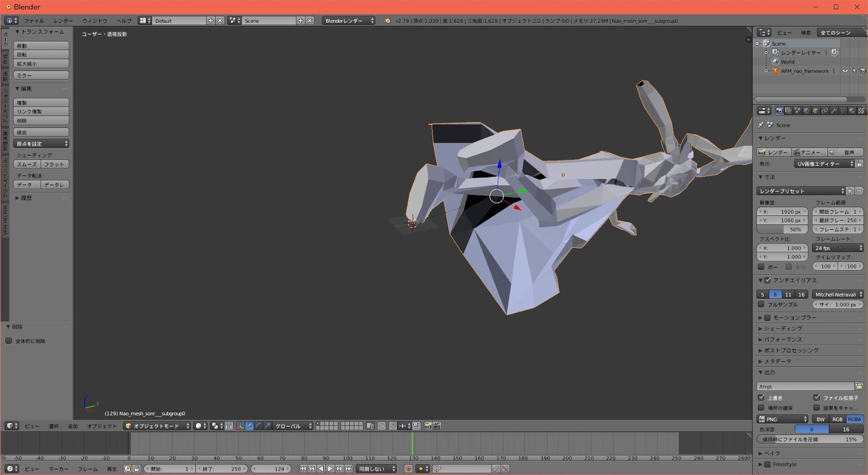Screen dimensions: 868x475
Task: Disable the アンチエイリアス checkbox
Action: click(768, 280)
